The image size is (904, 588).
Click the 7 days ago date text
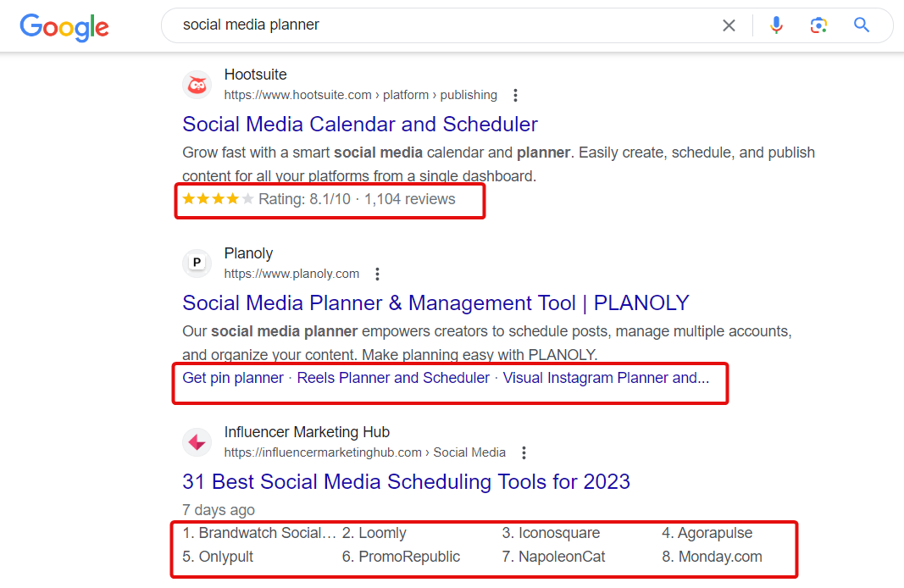pyautogui.click(x=219, y=510)
